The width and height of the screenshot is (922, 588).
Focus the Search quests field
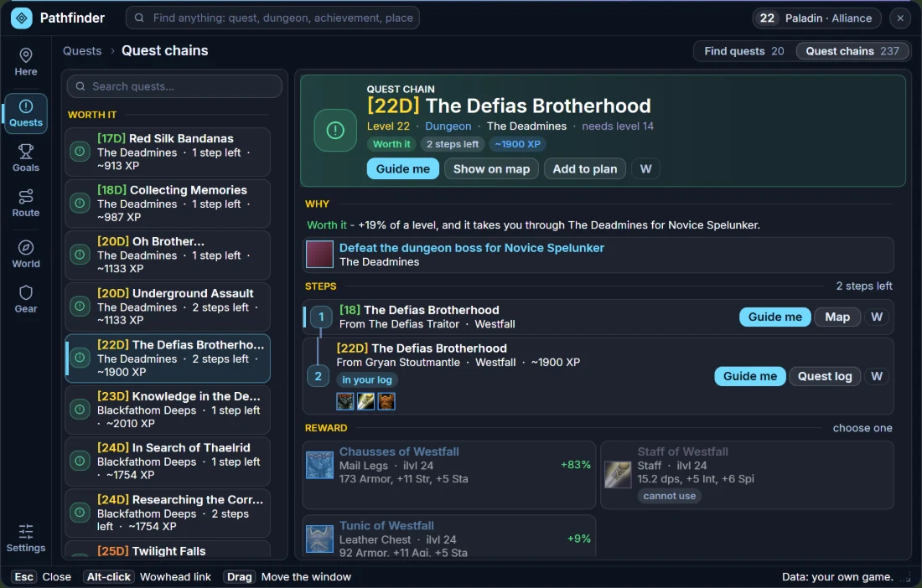tap(174, 86)
